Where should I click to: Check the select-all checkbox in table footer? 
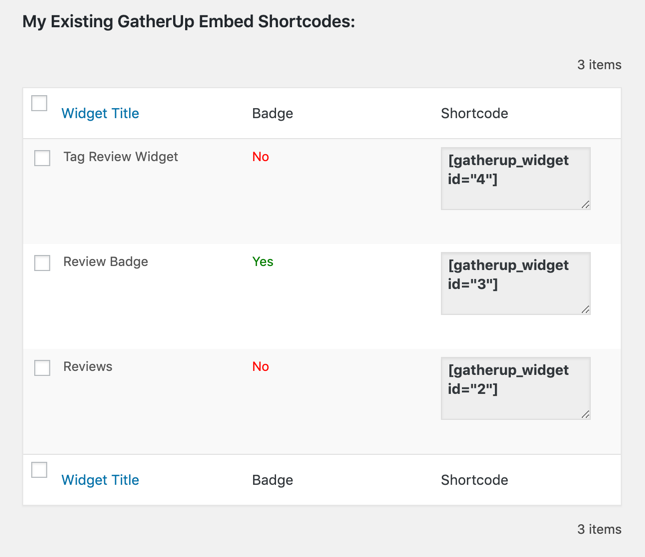click(x=40, y=470)
